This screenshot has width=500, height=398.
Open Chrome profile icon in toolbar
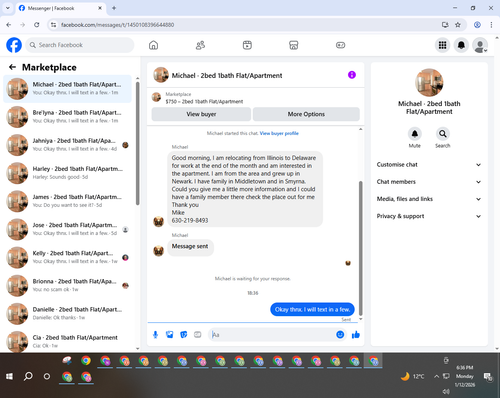(477, 25)
